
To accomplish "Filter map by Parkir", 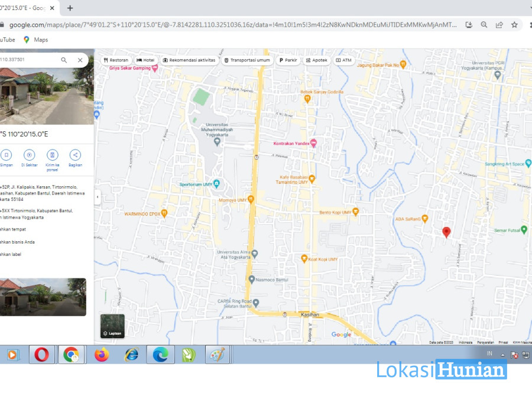I will click(288, 60).
